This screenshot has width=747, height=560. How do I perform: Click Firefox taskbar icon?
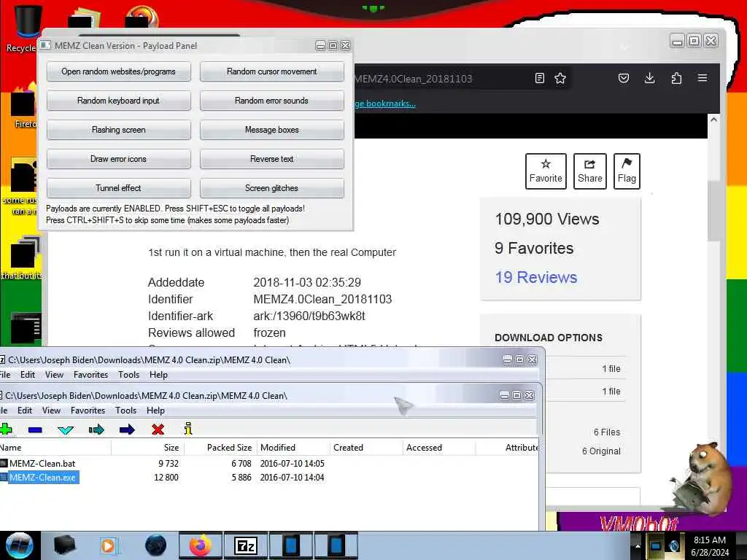coord(200,545)
